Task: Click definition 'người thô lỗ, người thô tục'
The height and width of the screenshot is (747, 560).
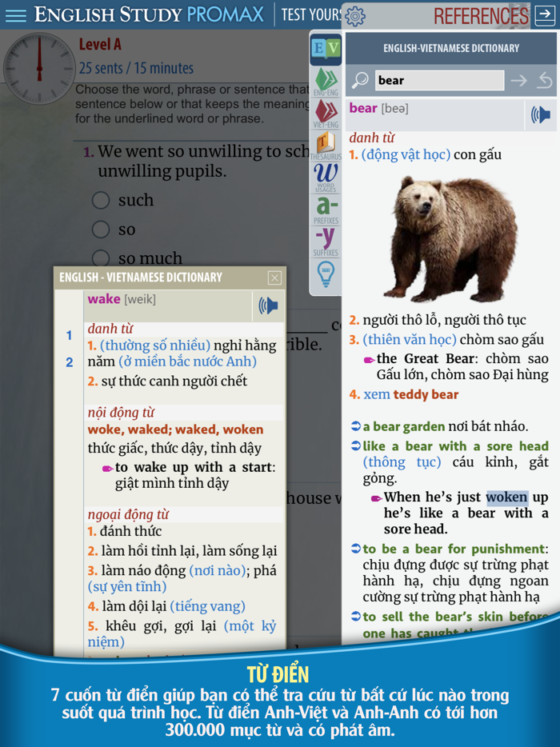Action: [x=444, y=320]
